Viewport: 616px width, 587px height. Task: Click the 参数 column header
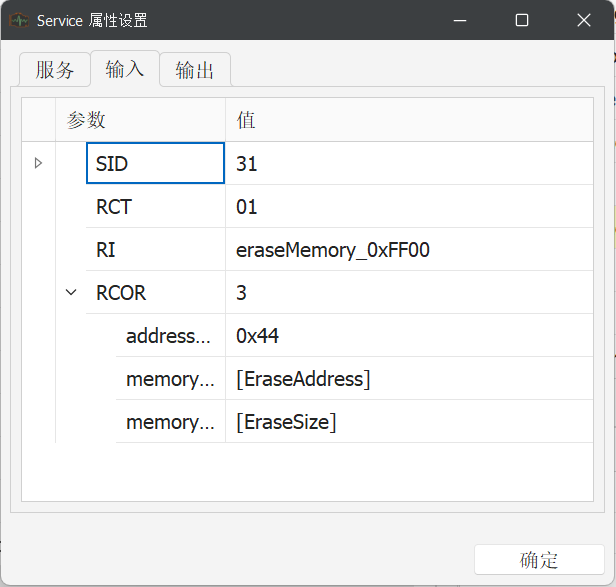(140, 119)
